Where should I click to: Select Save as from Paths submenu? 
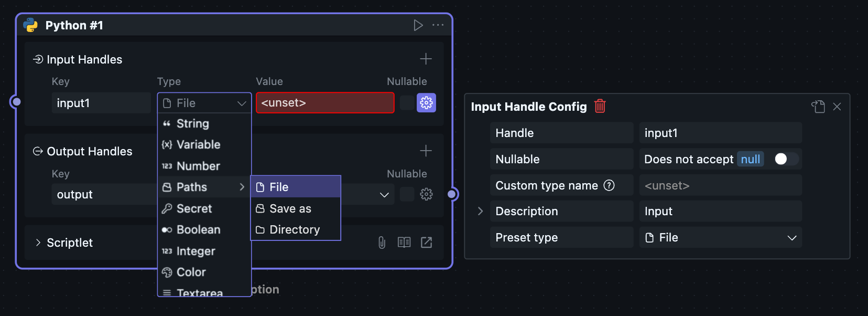pos(290,209)
